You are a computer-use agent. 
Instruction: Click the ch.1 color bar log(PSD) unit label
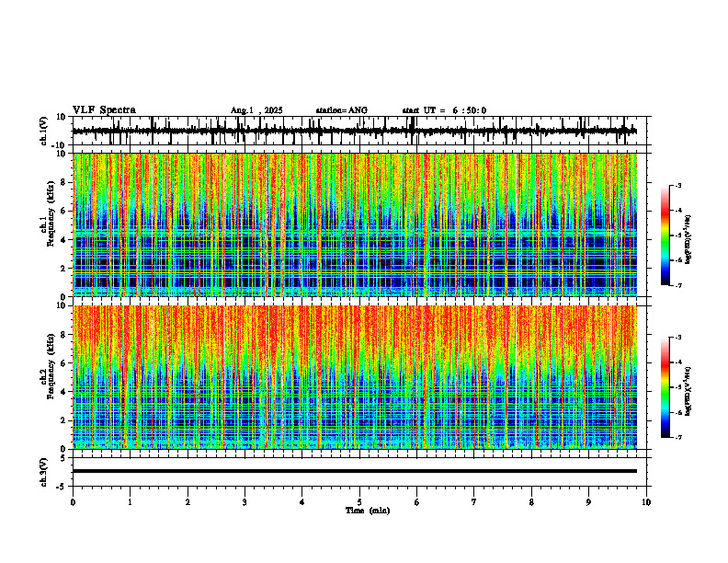(x=688, y=240)
